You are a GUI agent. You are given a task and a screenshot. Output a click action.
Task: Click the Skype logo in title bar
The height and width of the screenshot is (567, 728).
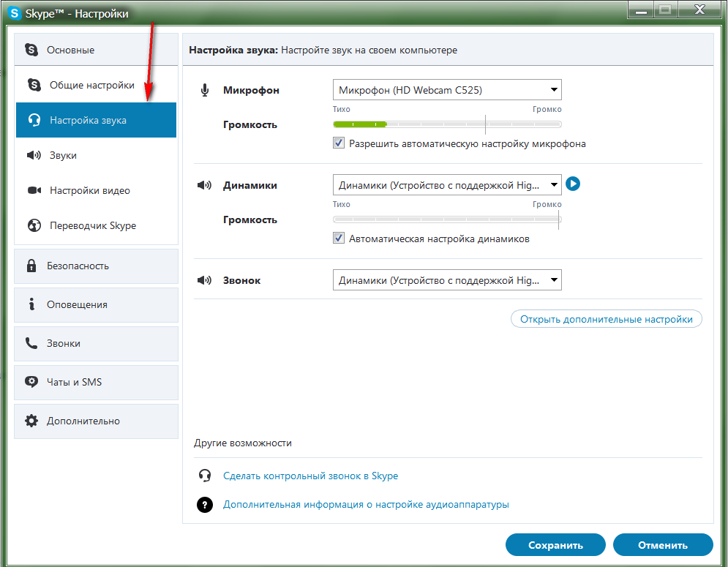(15, 13)
